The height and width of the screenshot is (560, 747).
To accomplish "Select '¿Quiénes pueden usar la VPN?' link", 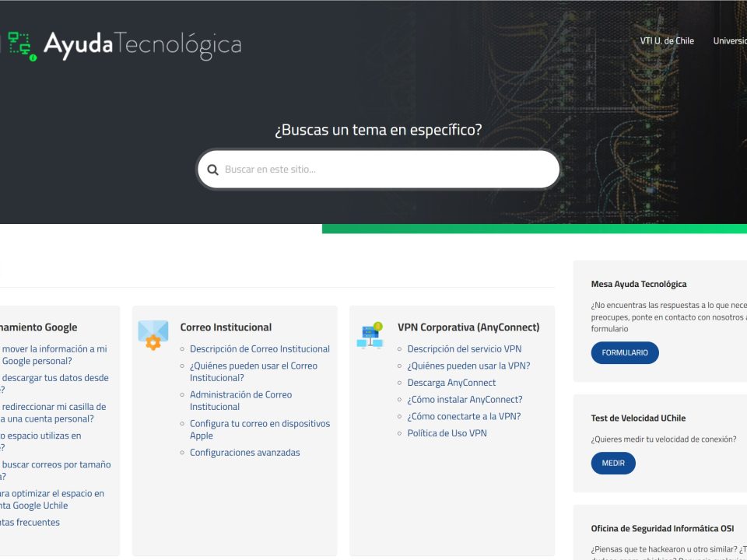I will tap(468, 366).
